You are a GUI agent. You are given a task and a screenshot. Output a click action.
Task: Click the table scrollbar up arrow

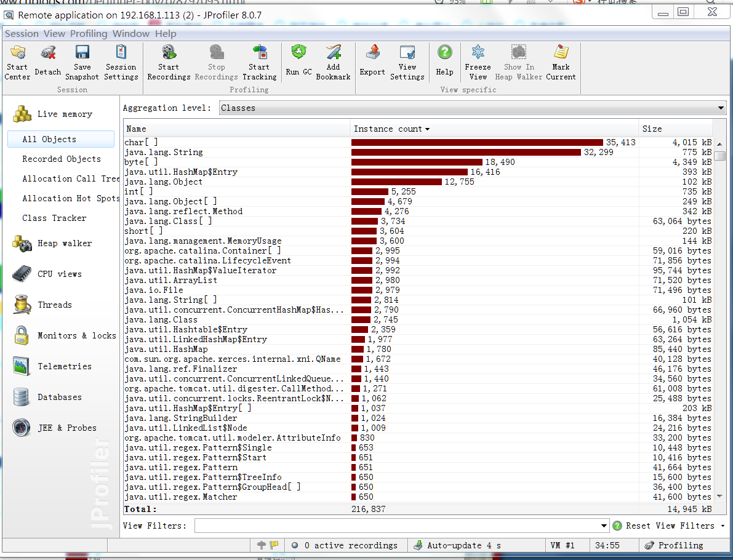pyautogui.click(x=720, y=143)
